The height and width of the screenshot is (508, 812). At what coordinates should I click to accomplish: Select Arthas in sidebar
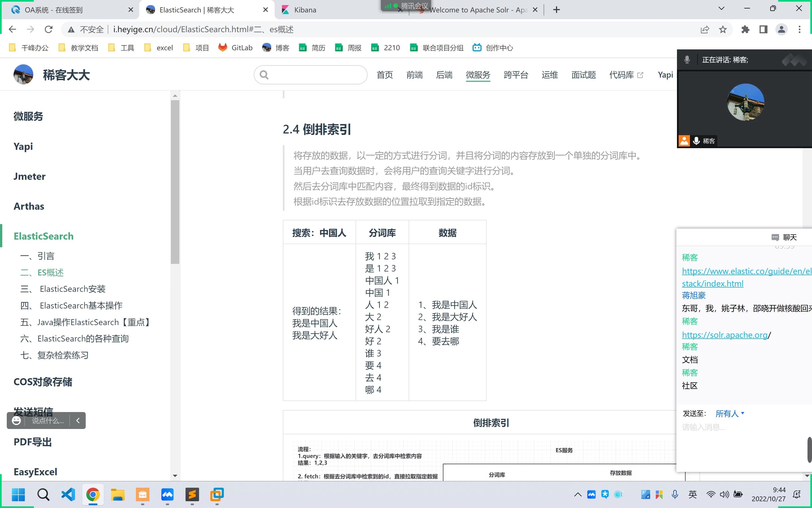[x=29, y=206]
